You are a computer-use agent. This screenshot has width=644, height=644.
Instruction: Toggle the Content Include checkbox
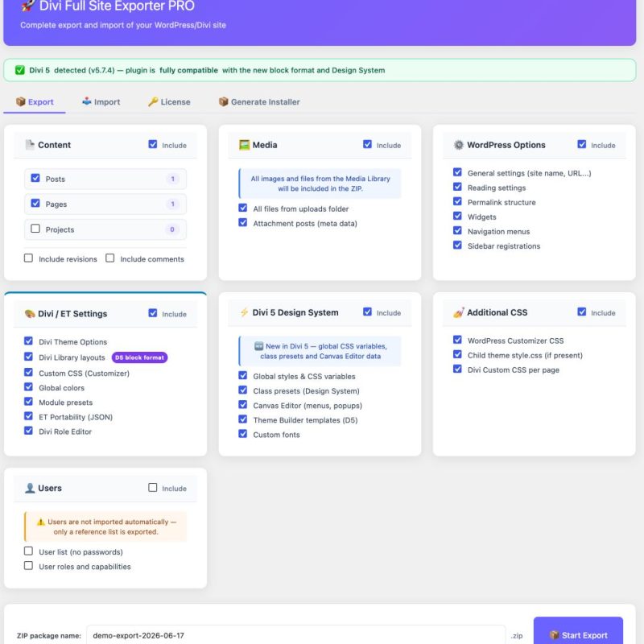[x=153, y=144]
